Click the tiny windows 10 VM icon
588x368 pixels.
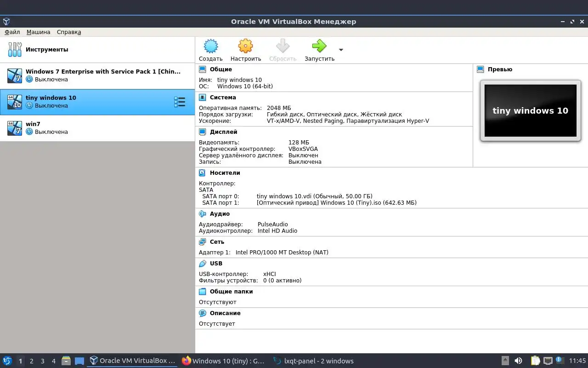click(x=15, y=102)
